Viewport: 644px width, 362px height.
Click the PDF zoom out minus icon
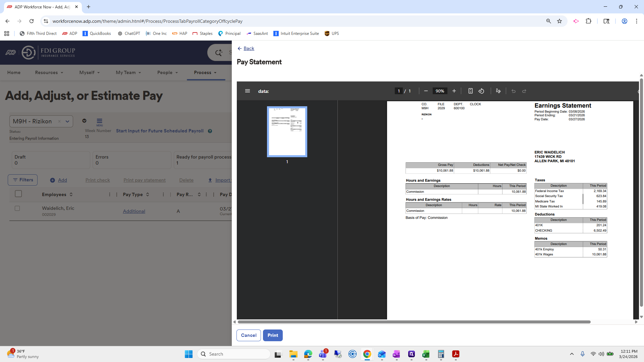[x=426, y=91]
